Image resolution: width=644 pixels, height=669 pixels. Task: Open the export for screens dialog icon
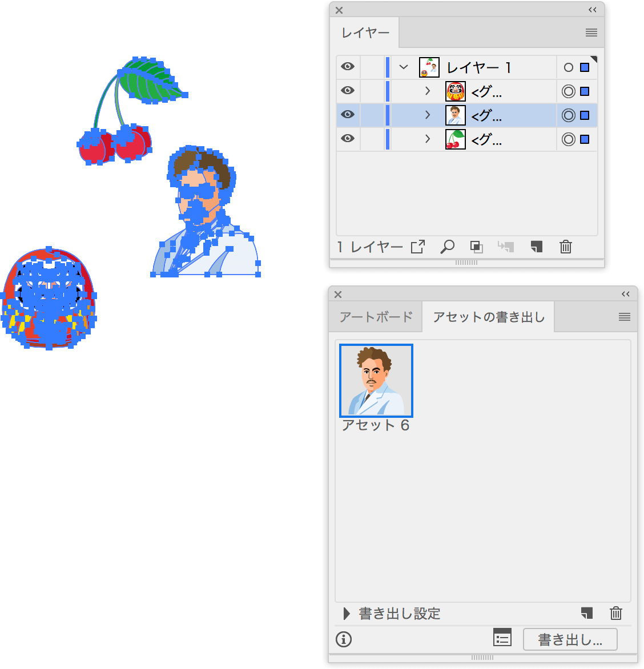tap(502, 638)
